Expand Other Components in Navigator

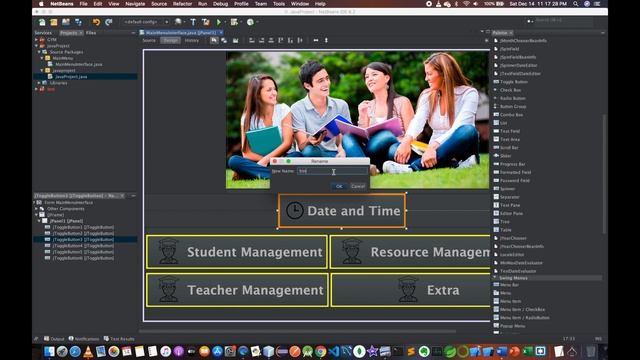pos(37,209)
